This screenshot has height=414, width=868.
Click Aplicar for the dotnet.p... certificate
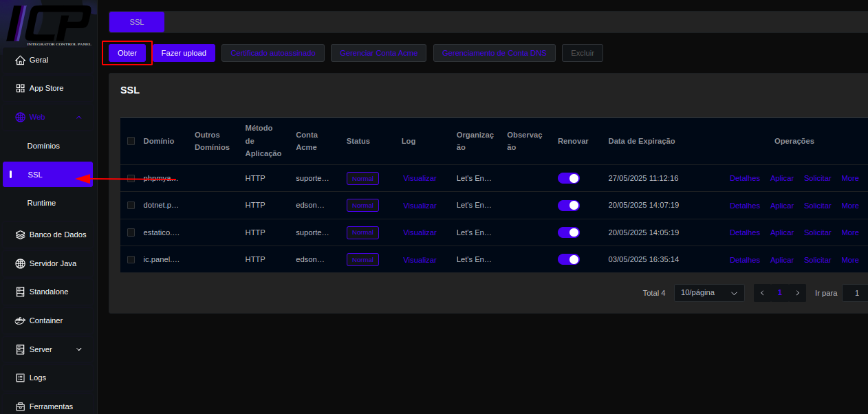pos(782,206)
